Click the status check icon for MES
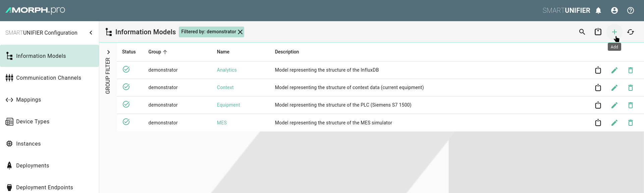This screenshot has width=644, height=193. [126, 122]
